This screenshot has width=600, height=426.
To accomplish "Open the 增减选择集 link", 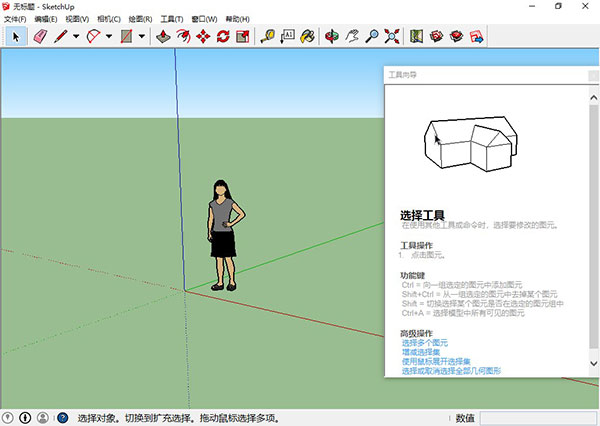I will pyautogui.click(x=421, y=352).
